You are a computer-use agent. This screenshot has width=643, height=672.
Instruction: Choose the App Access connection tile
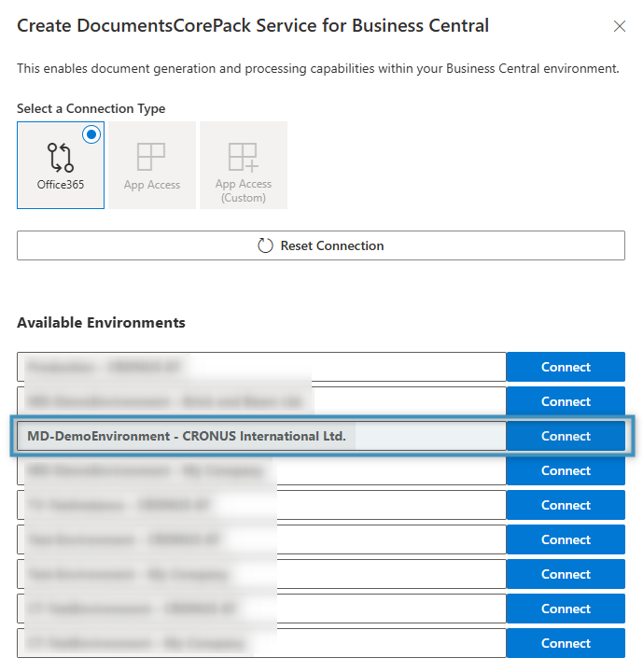point(152,165)
